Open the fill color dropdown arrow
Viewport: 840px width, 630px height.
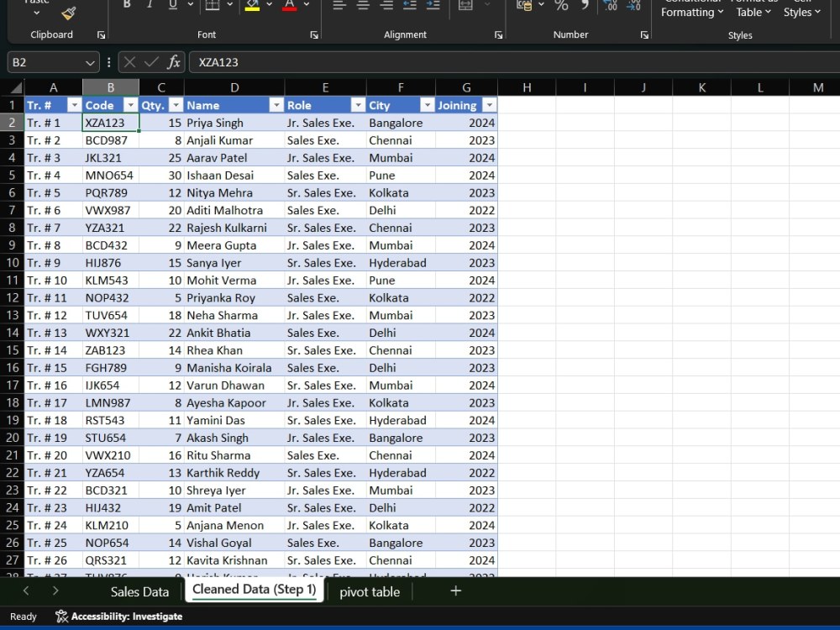coord(269,5)
